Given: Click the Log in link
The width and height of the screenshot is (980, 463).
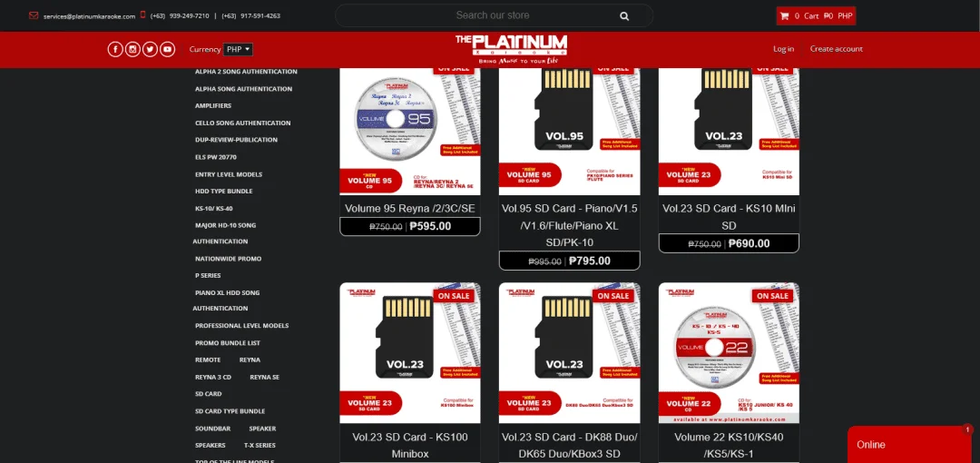Looking at the screenshot, I should click(783, 49).
